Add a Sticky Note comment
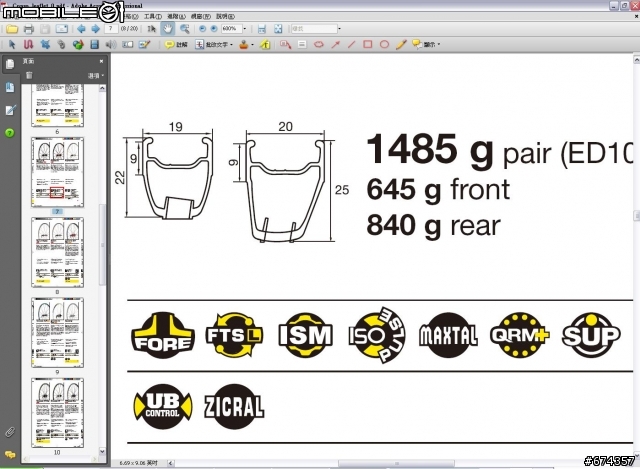Image resolution: width=640 pixels, height=469 pixels. [176, 44]
